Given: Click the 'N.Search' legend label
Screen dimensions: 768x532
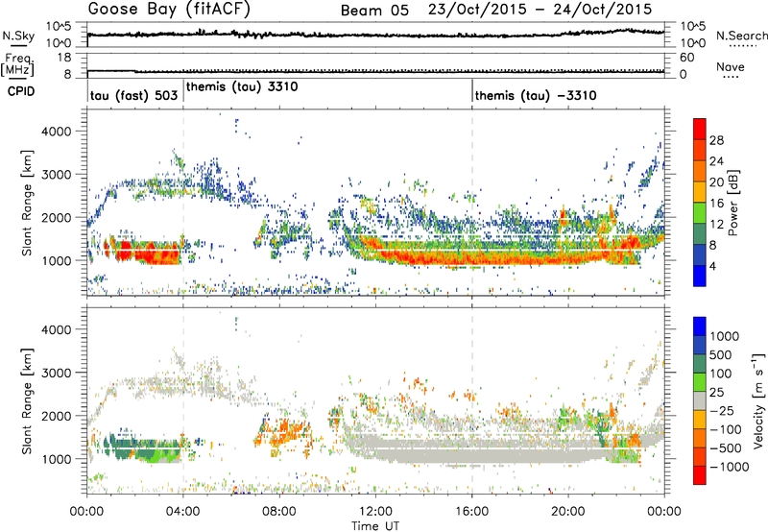Looking at the screenshot, I should point(741,36).
